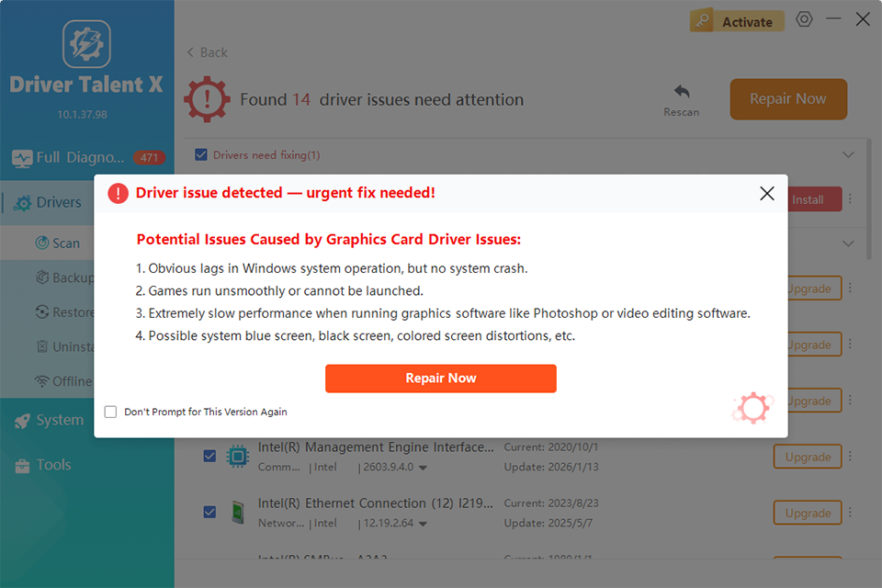Click the Activate key button
The width and height of the screenshot is (882, 588).
[x=737, y=21]
